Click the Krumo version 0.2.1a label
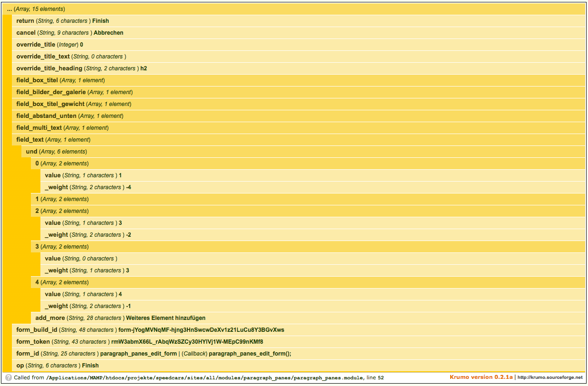Viewport: 588px width, 386px height. coord(481,377)
